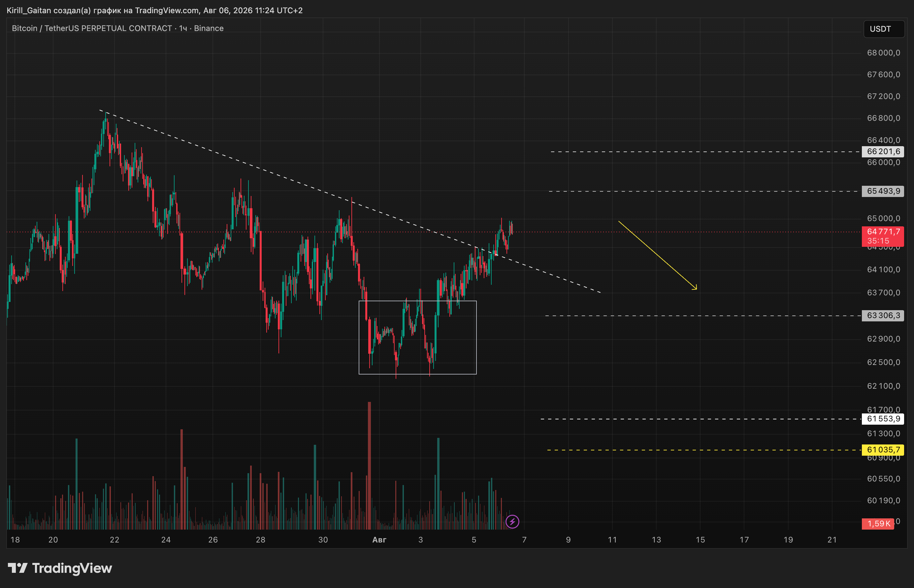Screen dimensions: 914x588
Task: Click date 13 on the time axis
Action: pos(656,539)
